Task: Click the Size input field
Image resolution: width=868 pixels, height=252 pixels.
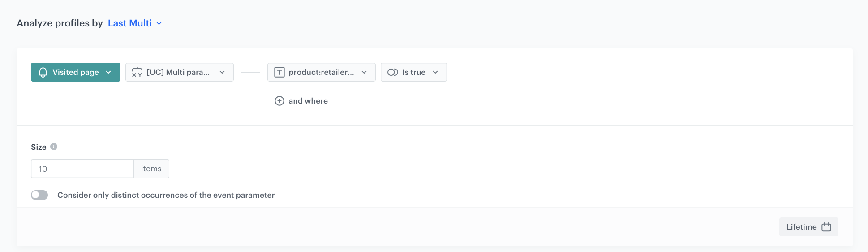Action: pyautogui.click(x=82, y=169)
